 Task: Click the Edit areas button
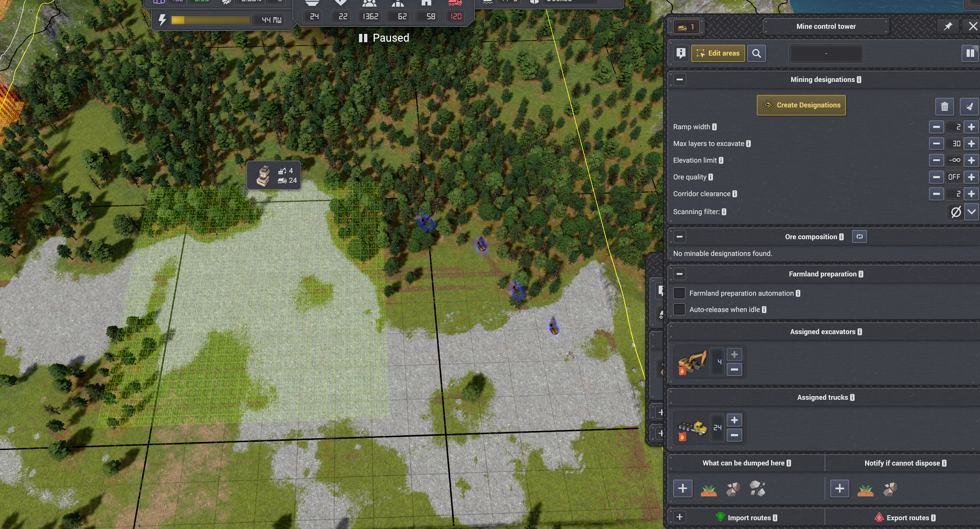[718, 53]
